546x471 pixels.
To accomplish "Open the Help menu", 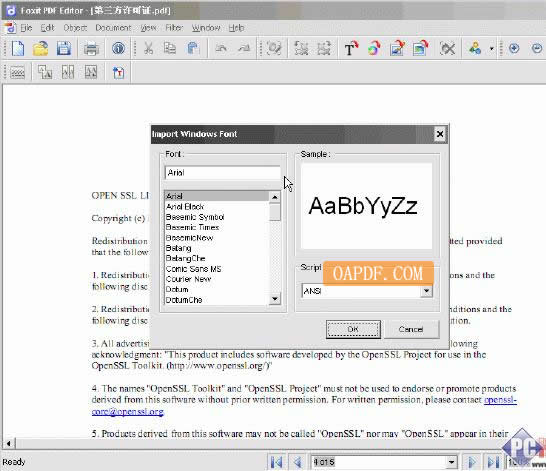I will (236, 28).
